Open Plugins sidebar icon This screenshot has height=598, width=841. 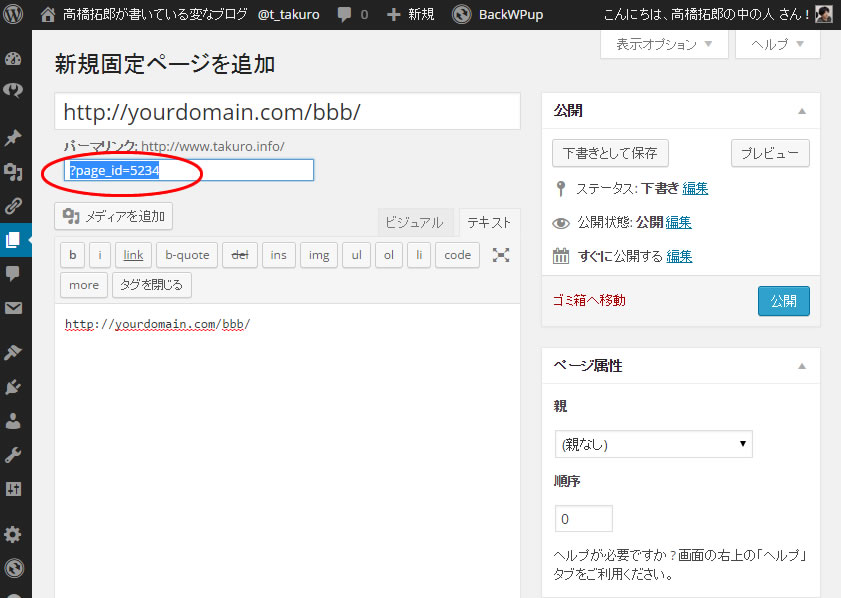[x=14, y=387]
